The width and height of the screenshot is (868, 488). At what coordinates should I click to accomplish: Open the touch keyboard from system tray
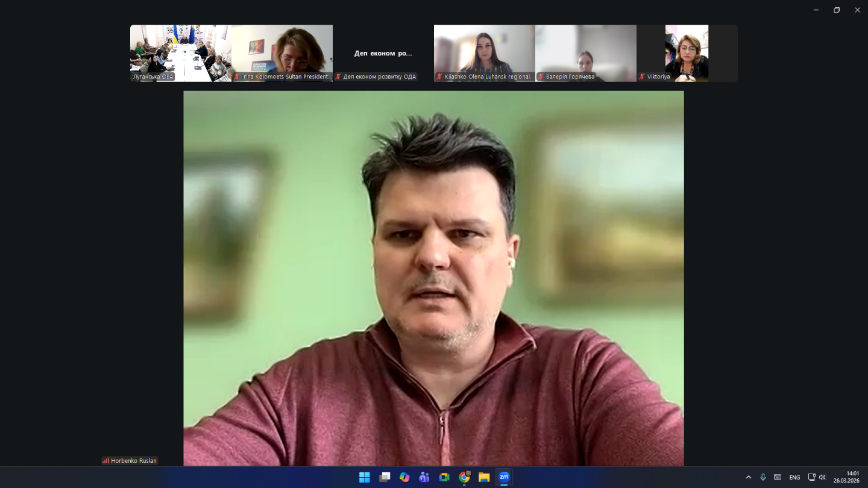(778, 477)
